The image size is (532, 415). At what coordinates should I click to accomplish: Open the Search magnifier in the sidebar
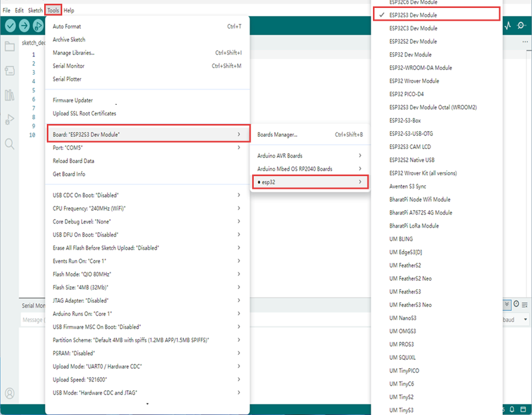click(10, 144)
